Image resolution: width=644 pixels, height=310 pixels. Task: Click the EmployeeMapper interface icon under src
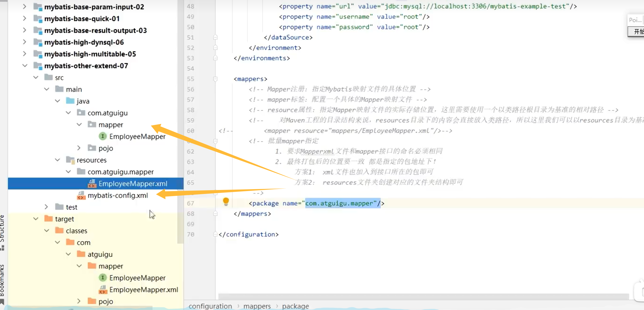point(103,136)
